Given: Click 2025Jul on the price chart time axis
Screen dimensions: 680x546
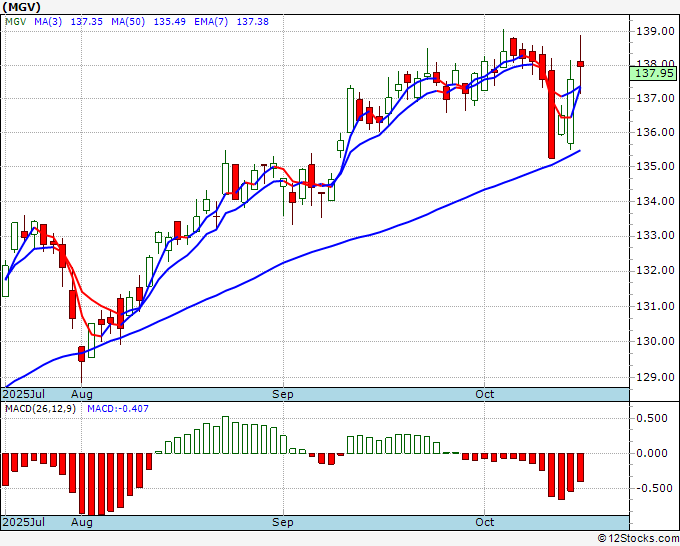Looking at the screenshot, I should click(x=23, y=394).
